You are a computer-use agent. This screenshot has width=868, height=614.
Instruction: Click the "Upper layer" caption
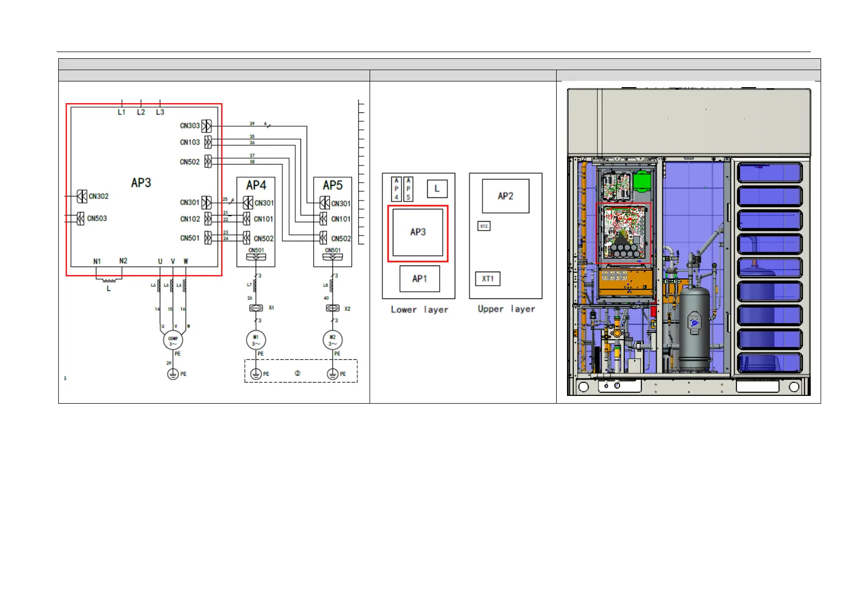click(506, 309)
